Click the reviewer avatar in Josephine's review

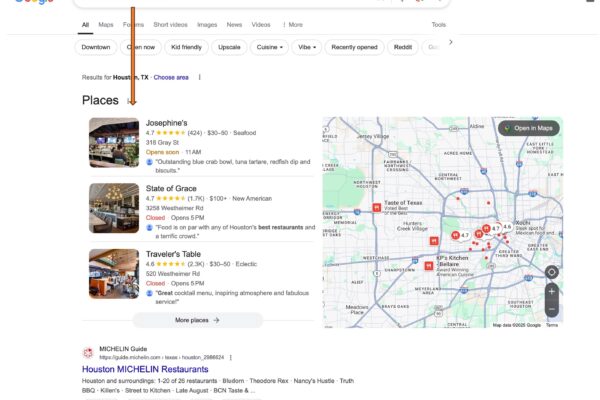[x=150, y=162]
